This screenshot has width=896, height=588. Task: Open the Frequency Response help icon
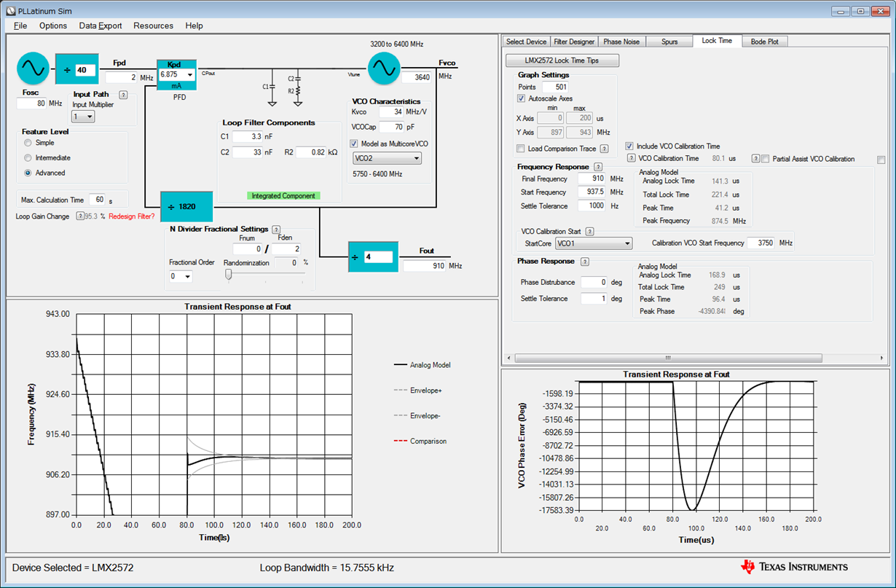pos(598,168)
